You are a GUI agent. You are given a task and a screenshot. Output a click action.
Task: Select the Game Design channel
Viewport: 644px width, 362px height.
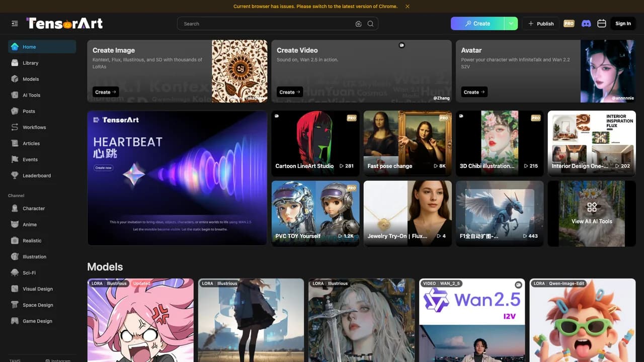pyautogui.click(x=42, y=321)
